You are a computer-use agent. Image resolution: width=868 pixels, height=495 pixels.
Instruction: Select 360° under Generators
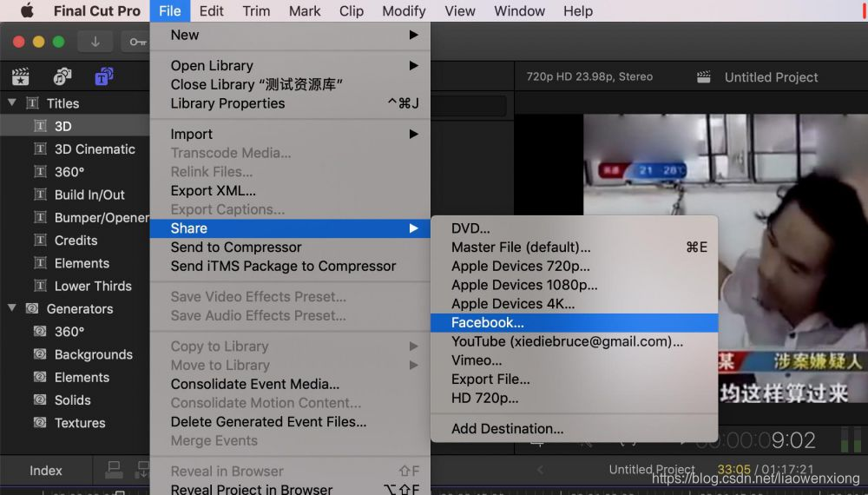pos(75,332)
